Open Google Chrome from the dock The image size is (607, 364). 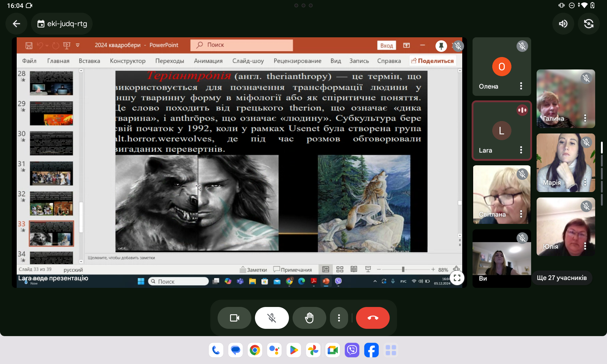(x=255, y=350)
